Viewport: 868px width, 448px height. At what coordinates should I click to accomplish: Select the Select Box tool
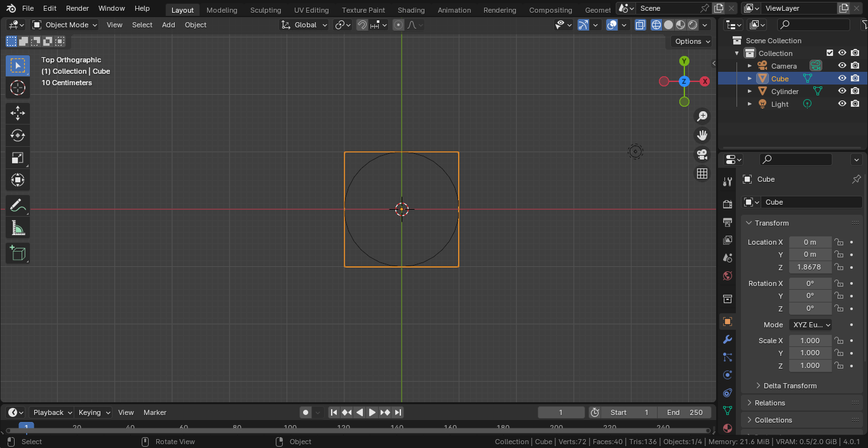coord(18,66)
